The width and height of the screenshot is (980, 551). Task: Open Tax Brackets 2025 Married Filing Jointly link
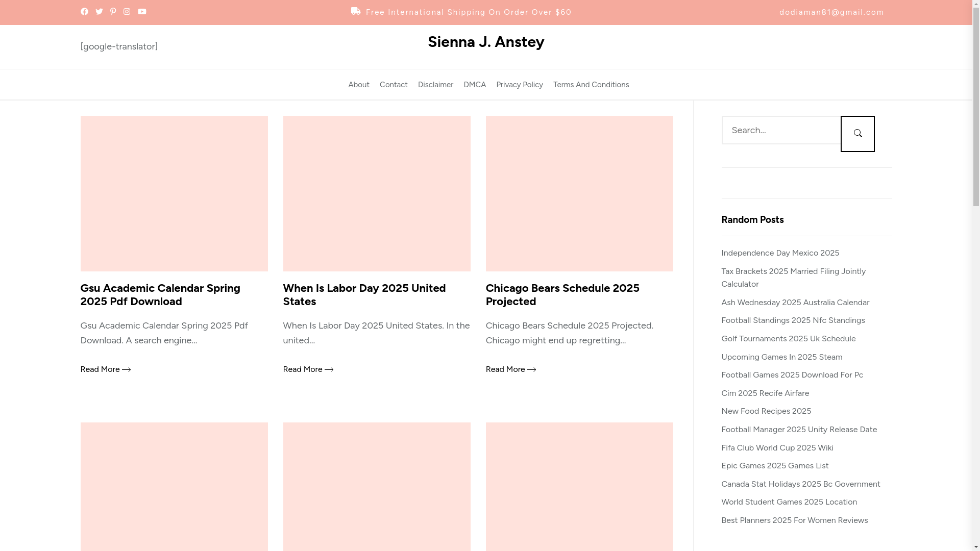tap(793, 278)
